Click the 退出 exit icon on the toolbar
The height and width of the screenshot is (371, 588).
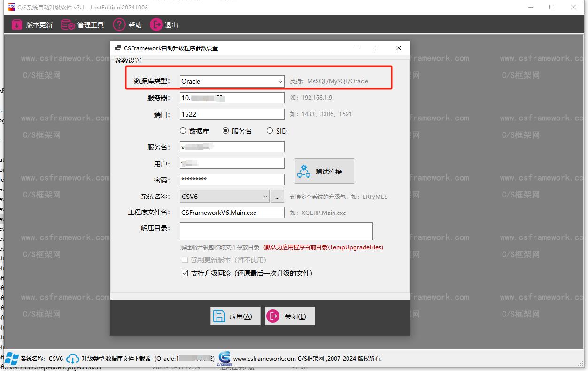(x=155, y=24)
